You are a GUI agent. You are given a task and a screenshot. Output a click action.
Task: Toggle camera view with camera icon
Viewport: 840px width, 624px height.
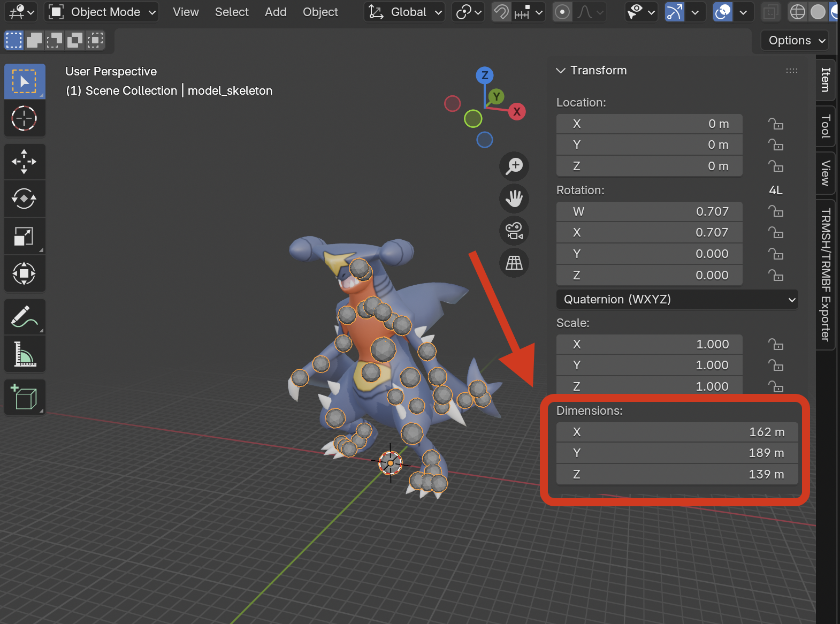[514, 231]
